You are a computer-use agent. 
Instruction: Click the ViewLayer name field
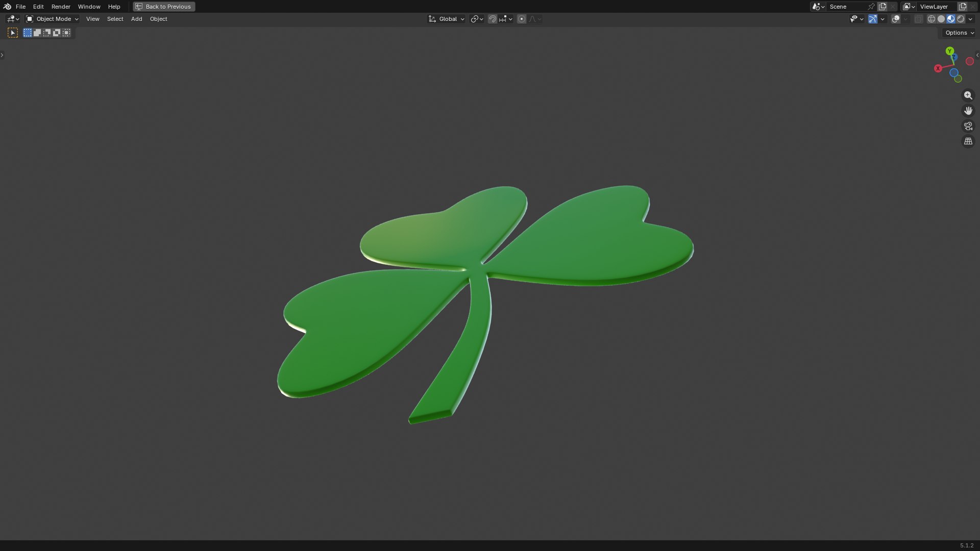(x=937, y=7)
